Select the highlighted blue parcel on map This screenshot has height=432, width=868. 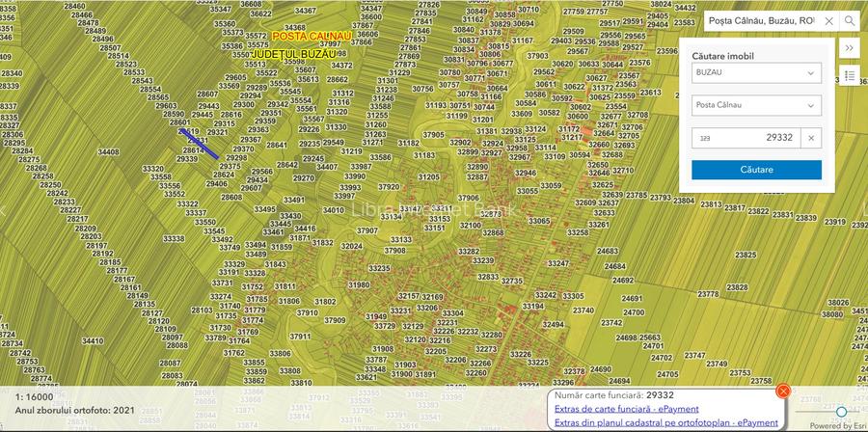[x=198, y=143]
